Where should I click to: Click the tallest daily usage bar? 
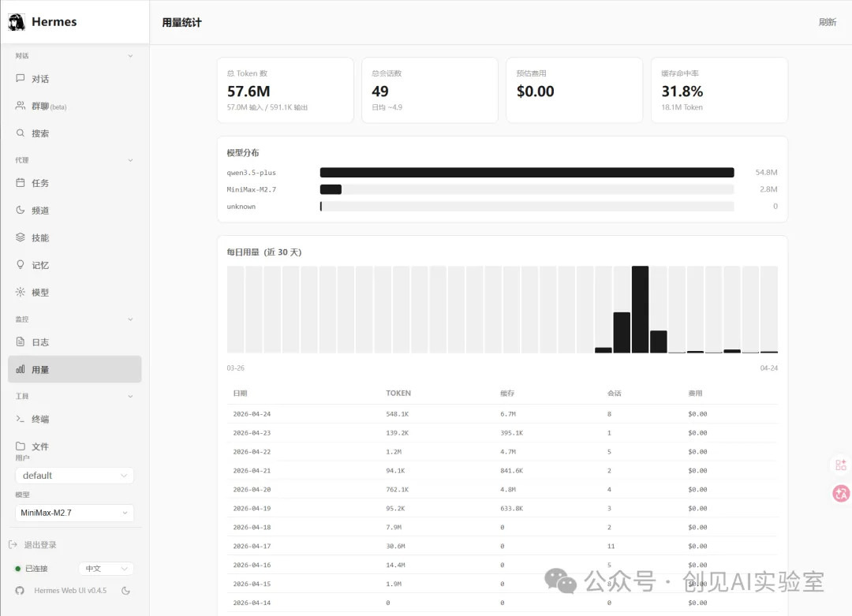[x=640, y=309]
